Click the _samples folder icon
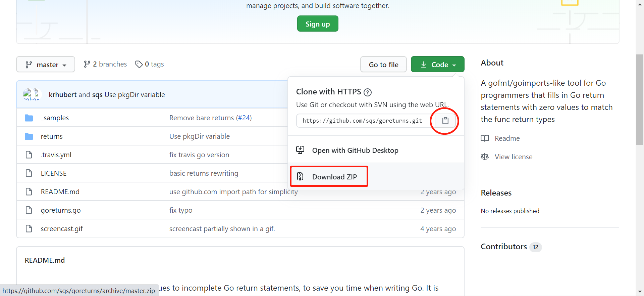 29,118
